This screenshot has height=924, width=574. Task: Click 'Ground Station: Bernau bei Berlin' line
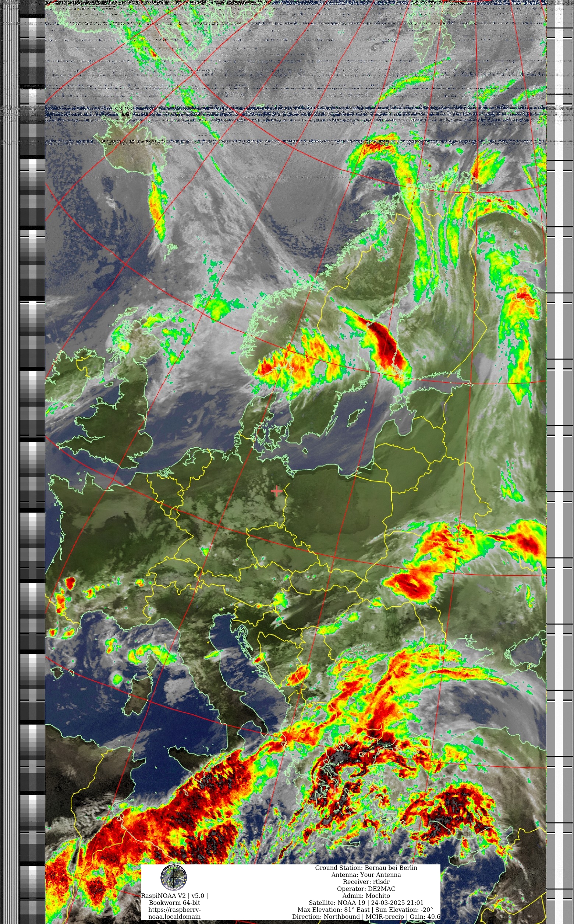coord(366,868)
